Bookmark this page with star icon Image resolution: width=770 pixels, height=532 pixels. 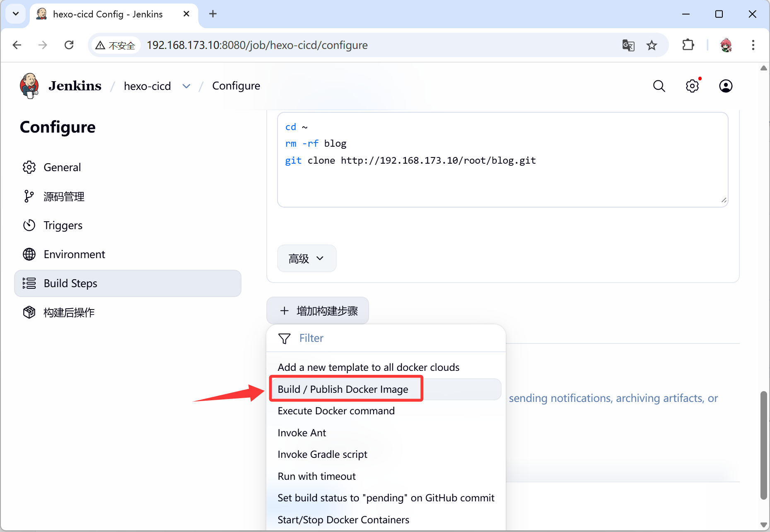652,45
